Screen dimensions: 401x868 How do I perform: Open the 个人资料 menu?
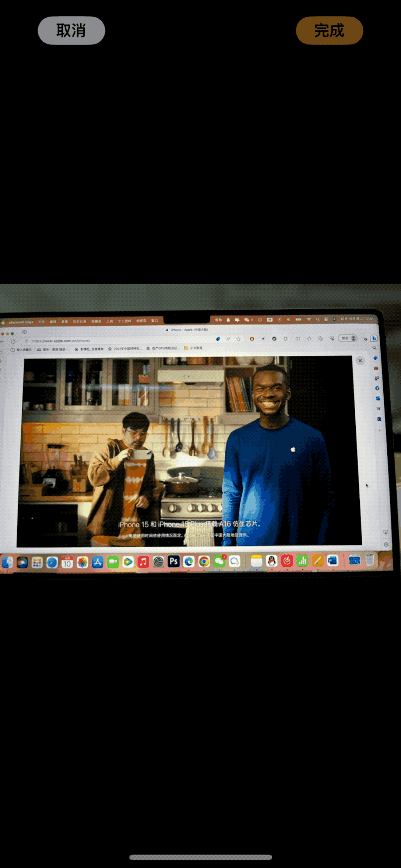tap(125, 321)
